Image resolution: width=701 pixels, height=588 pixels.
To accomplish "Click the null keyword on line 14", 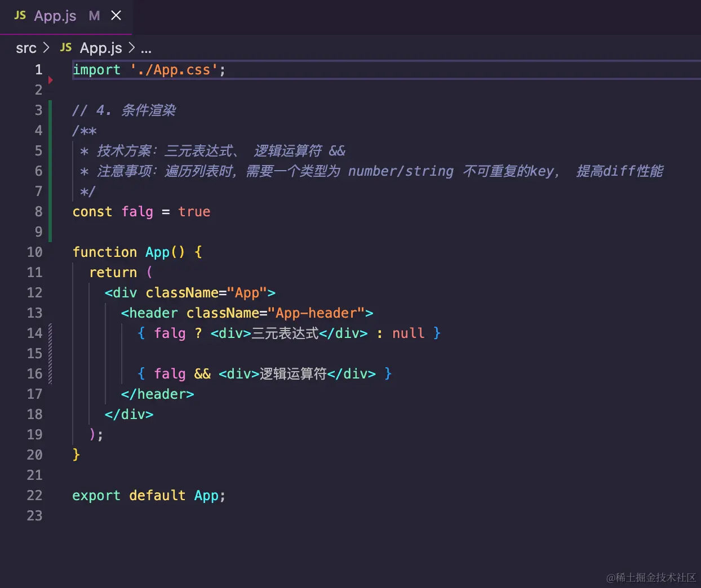I will (x=409, y=333).
